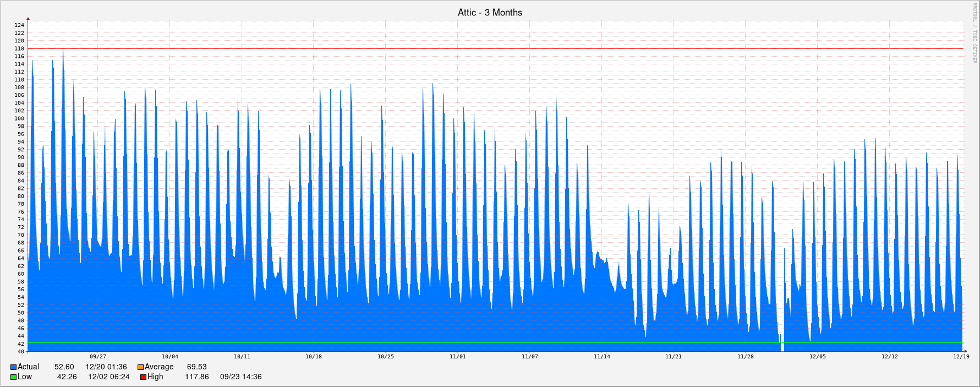Click the Average value 69.53 in legend

(x=196, y=367)
